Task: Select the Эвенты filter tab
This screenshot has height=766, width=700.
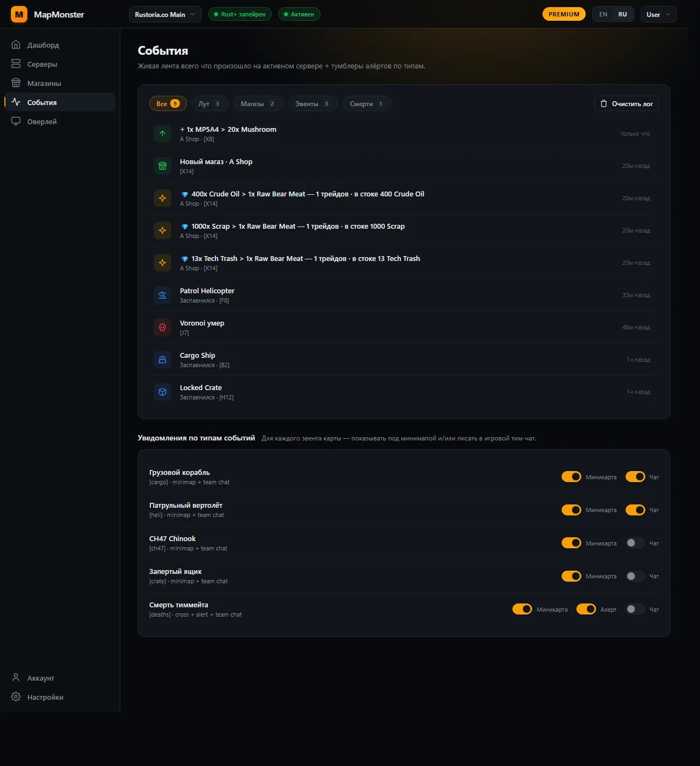Action: (313, 103)
